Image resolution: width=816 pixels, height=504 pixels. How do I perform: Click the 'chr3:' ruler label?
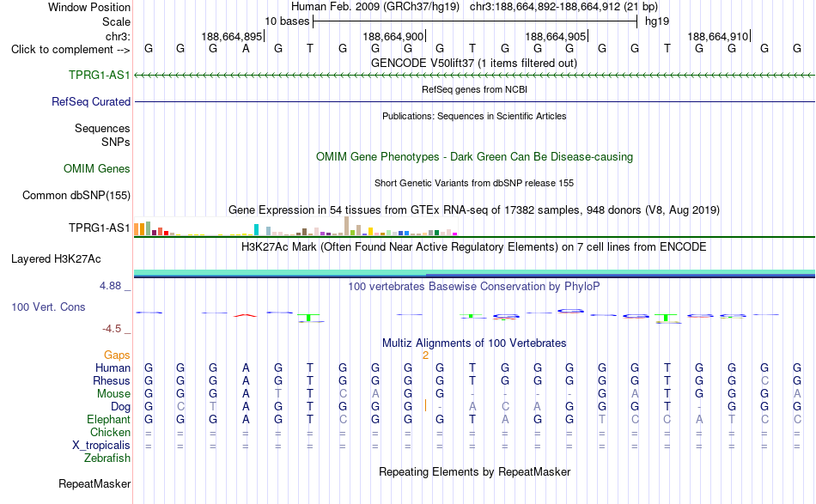click(x=118, y=36)
